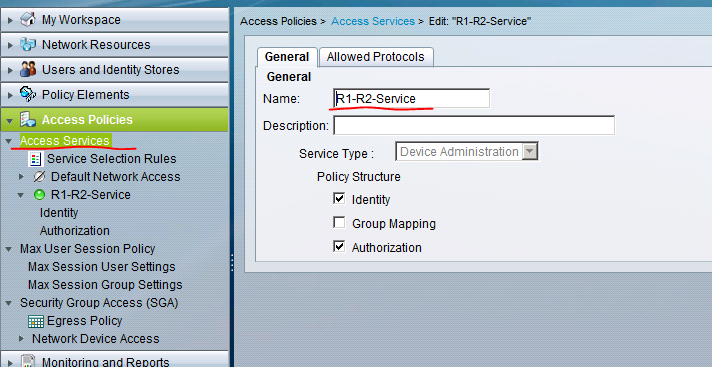Click the Name input field
712x367 pixels.
(x=411, y=99)
